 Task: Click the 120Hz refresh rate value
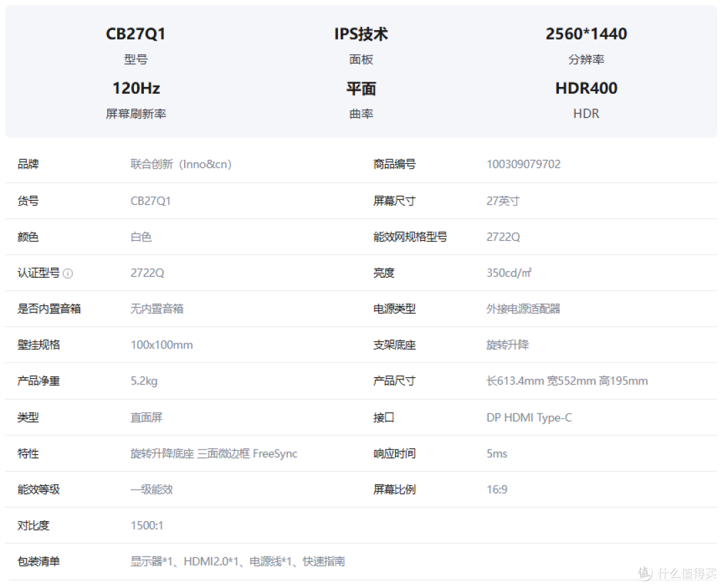[x=136, y=88]
